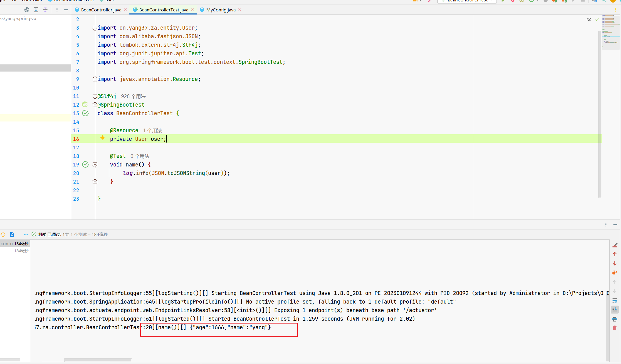Click the import tests from file icon
The image size is (621, 364).
12,234
